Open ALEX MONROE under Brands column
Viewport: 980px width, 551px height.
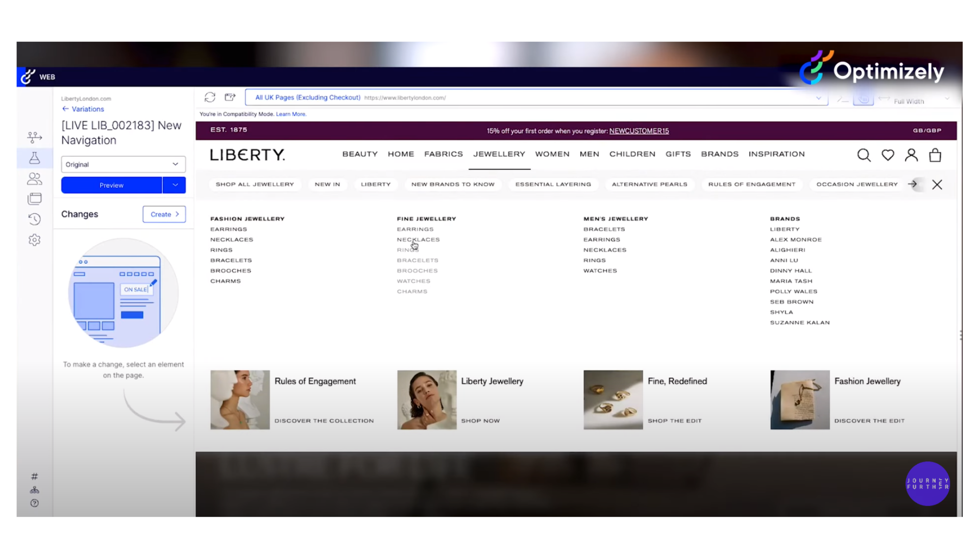[x=796, y=240]
